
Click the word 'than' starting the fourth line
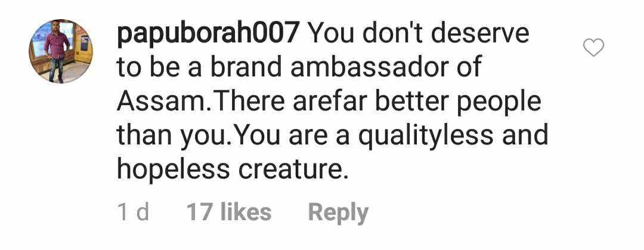click(x=143, y=135)
